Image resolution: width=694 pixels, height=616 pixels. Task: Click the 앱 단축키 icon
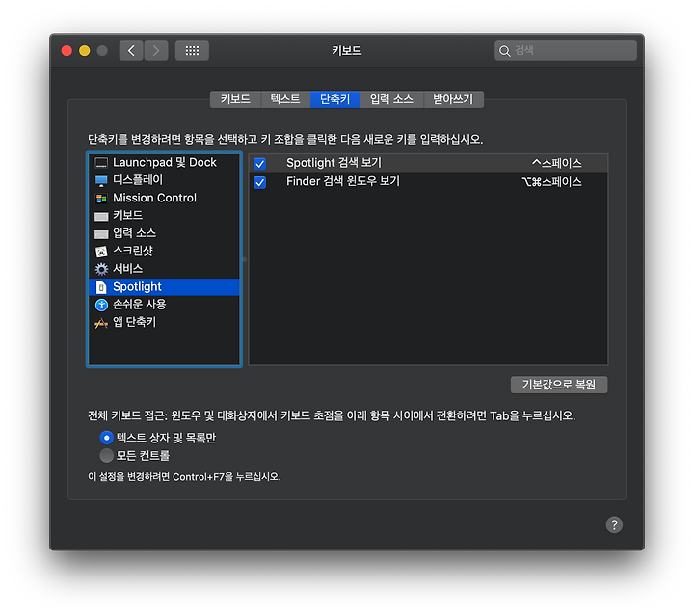click(x=101, y=323)
